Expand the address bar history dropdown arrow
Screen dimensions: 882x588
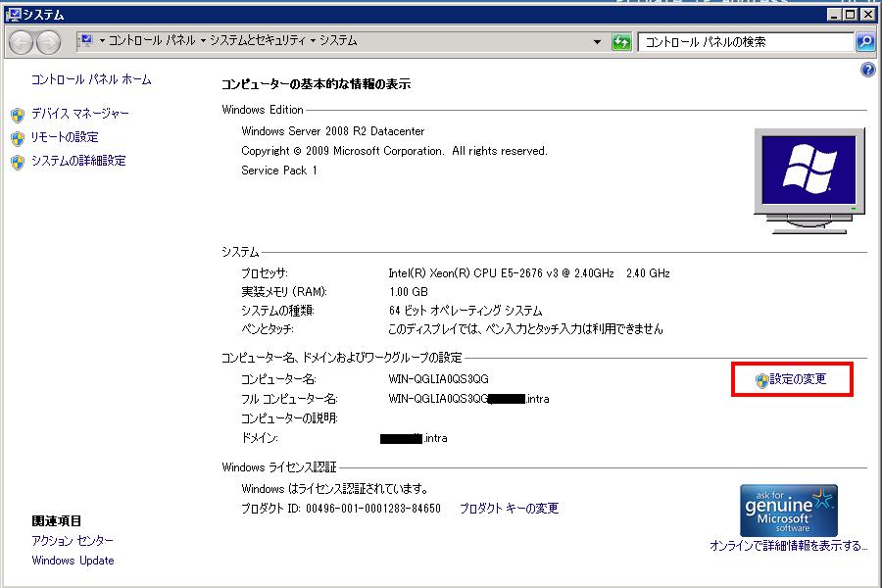[597, 42]
